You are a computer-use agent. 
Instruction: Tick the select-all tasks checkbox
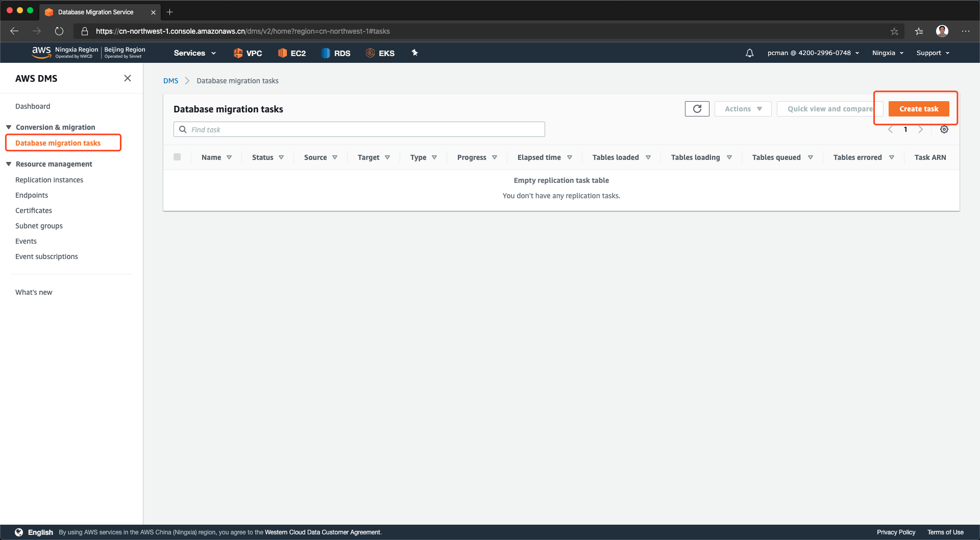click(177, 157)
